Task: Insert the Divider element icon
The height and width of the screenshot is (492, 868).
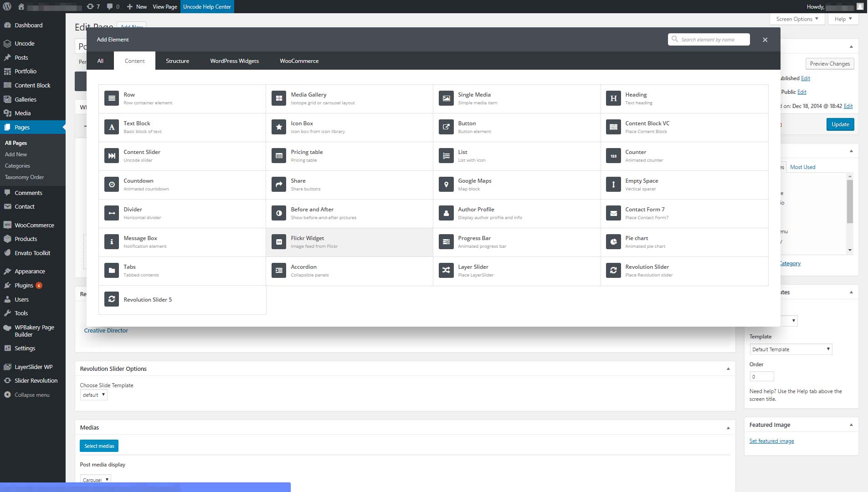Action: click(112, 213)
